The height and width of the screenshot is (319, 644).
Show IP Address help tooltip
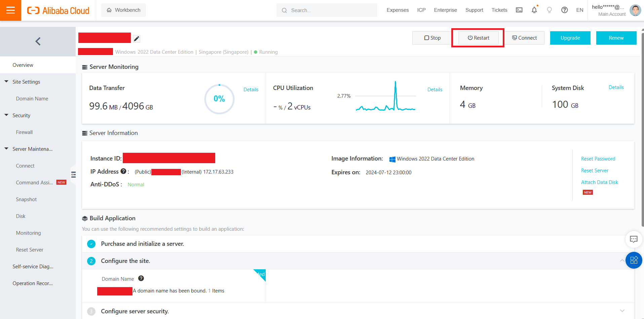tap(123, 171)
